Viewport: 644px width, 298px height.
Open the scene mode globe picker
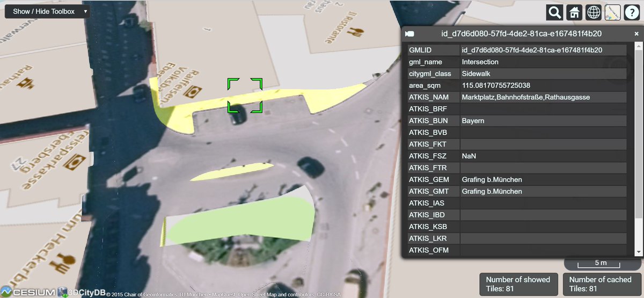coord(594,12)
